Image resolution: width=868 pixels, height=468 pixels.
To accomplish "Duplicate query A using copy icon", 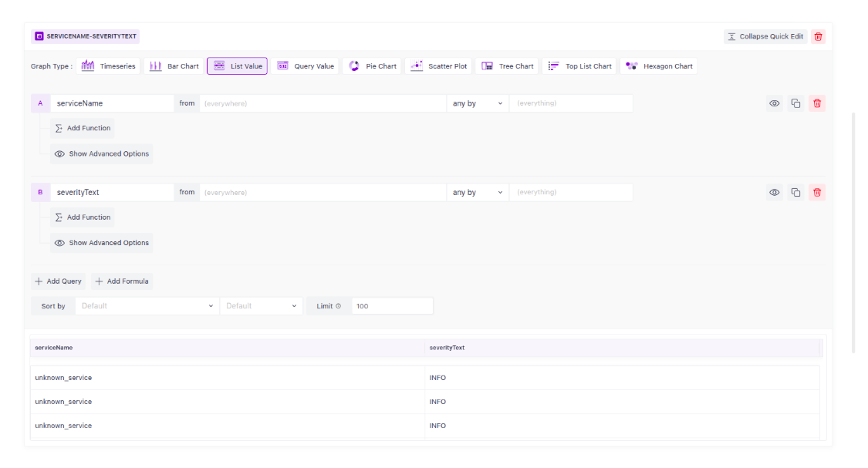I will [x=795, y=103].
